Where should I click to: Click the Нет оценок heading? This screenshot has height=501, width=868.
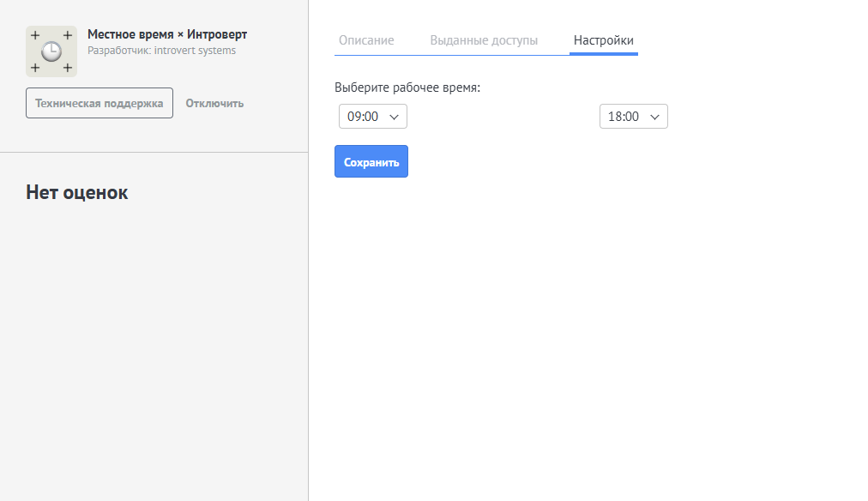pyautogui.click(x=77, y=192)
